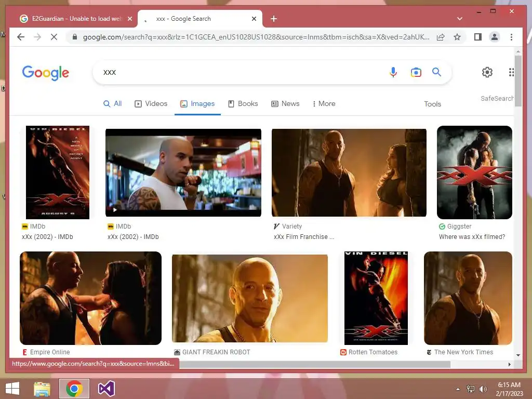This screenshot has width=532, height=399.
Task: Open the Giggster xXx poster thumbnail
Action: (475, 172)
